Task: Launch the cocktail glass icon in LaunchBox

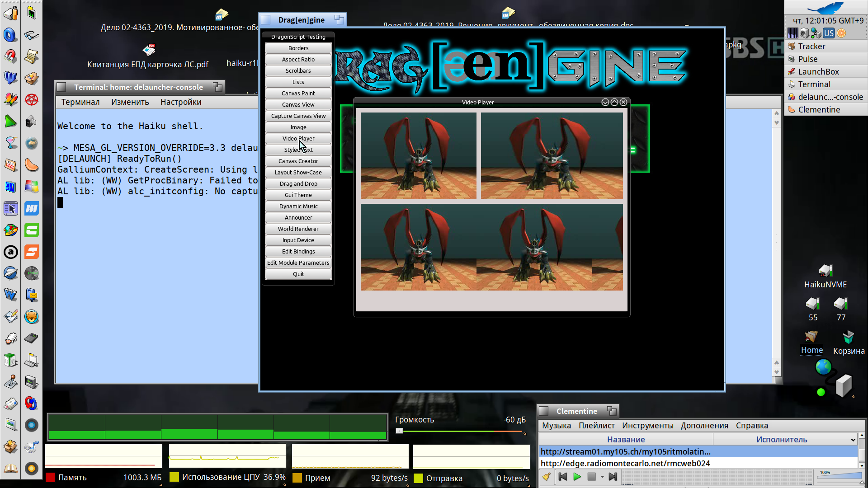Action: tap(10, 143)
